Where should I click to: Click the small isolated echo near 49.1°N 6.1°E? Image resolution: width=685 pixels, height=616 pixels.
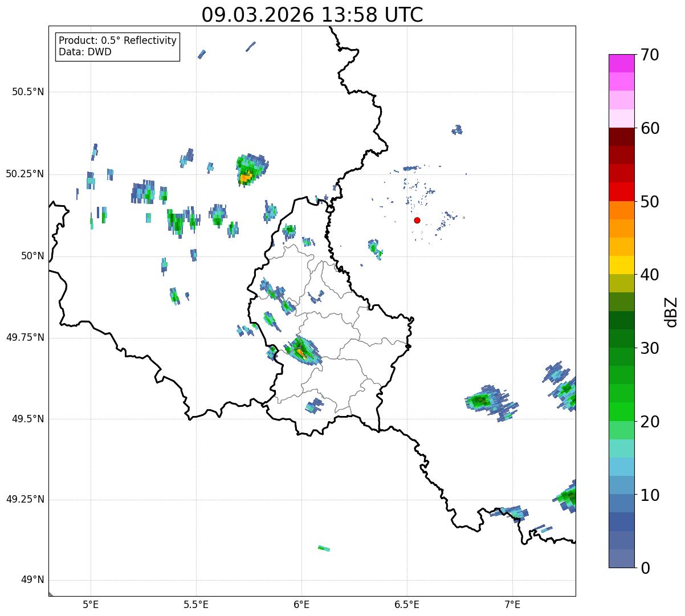pyautogui.click(x=324, y=548)
